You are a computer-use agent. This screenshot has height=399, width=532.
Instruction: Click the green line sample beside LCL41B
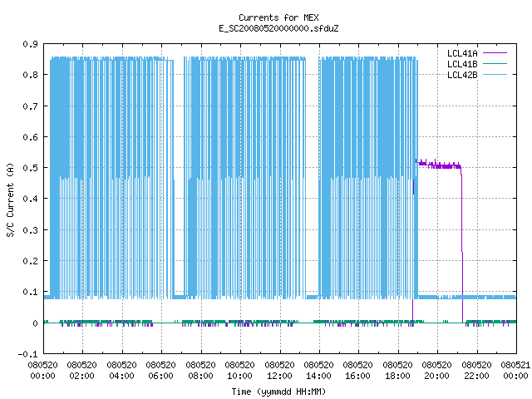[x=495, y=63]
